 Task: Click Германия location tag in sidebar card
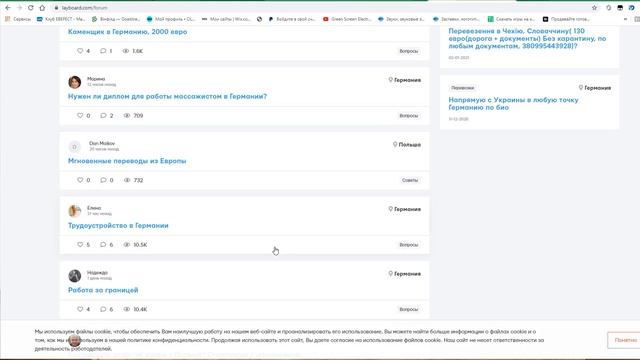(595, 88)
